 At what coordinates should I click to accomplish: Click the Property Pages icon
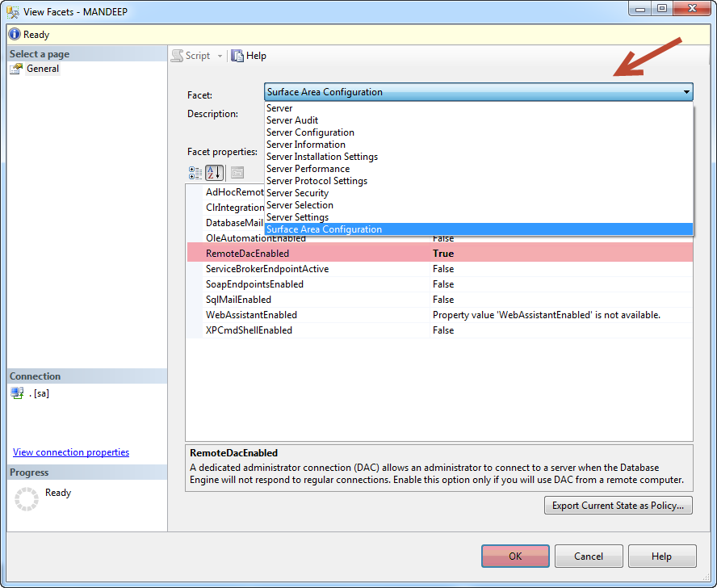click(237, 173)
